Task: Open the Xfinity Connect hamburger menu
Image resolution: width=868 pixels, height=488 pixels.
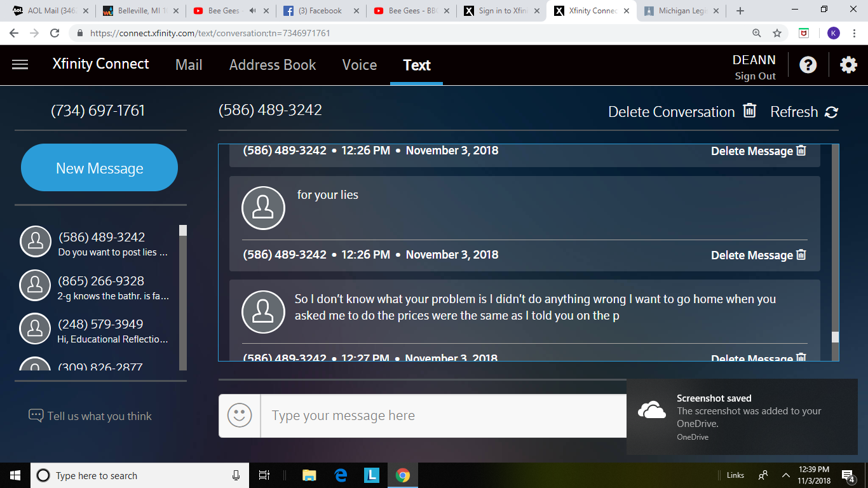Action: click(20, 64)
